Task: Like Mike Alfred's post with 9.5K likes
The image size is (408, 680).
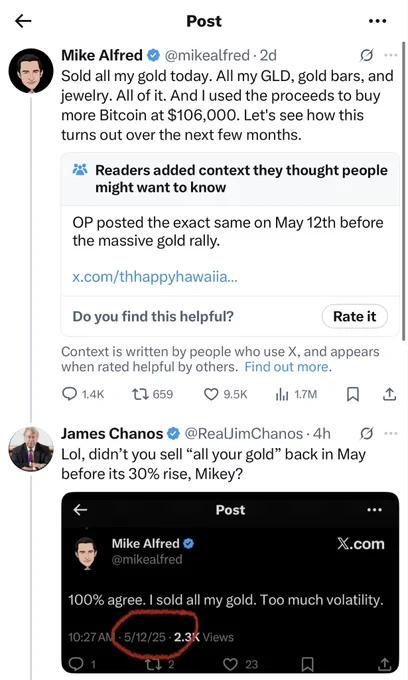Action: pos(225,394)
